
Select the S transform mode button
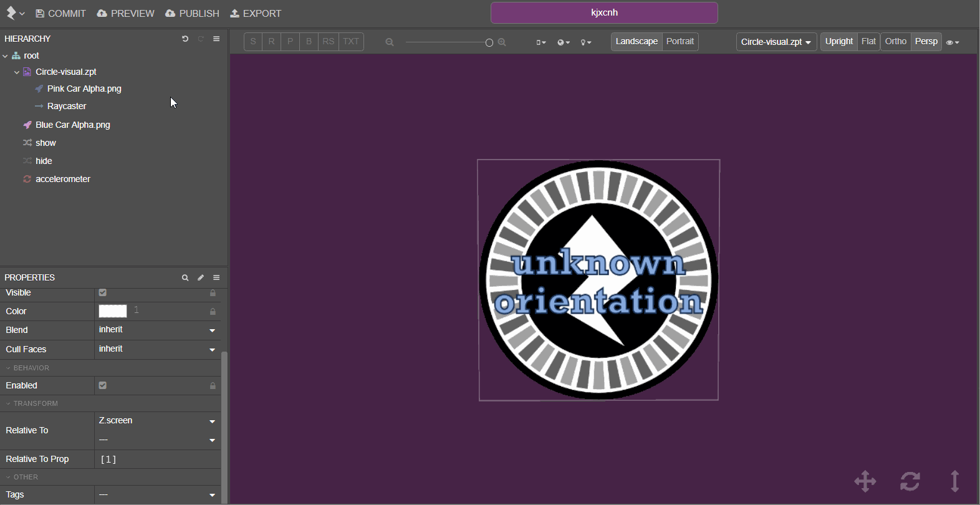click(x=253, y=42)
